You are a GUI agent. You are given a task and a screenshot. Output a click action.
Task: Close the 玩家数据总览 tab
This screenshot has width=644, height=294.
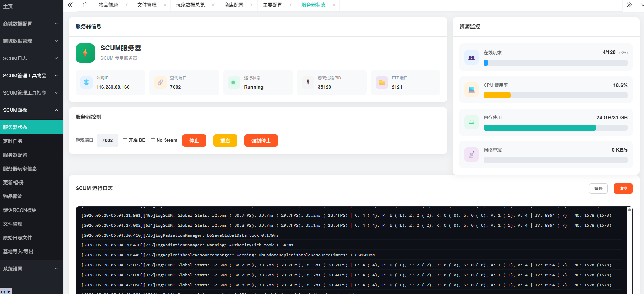tap(213, 5)
